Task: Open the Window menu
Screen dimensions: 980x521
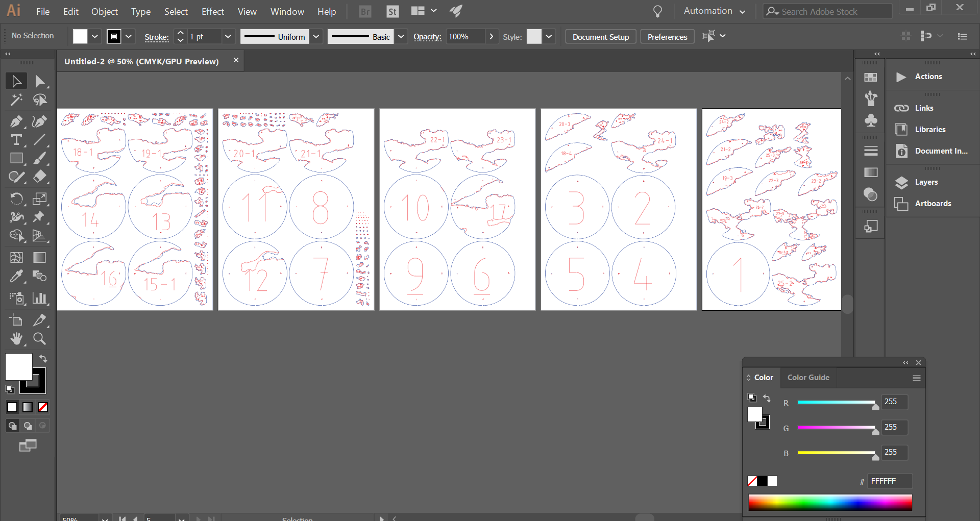Action: (x=287, y=11)
